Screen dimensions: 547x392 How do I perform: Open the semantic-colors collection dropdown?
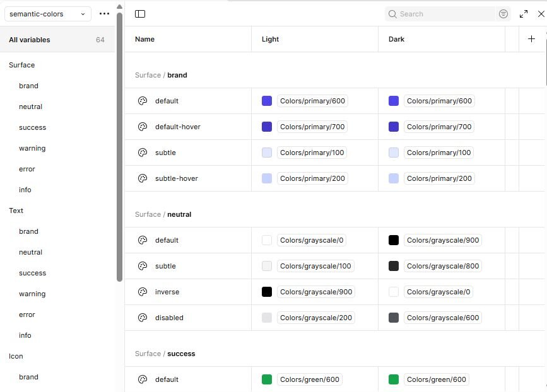click(x=48, y=14)
